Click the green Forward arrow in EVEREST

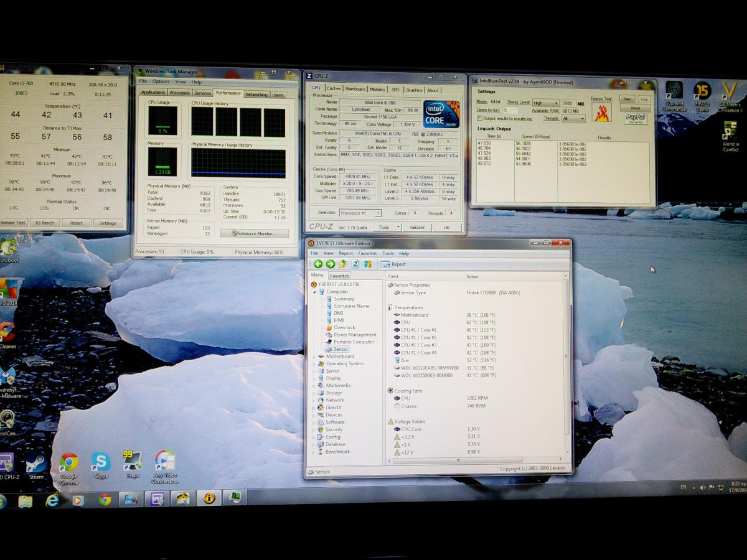click(x=331, y=264)
